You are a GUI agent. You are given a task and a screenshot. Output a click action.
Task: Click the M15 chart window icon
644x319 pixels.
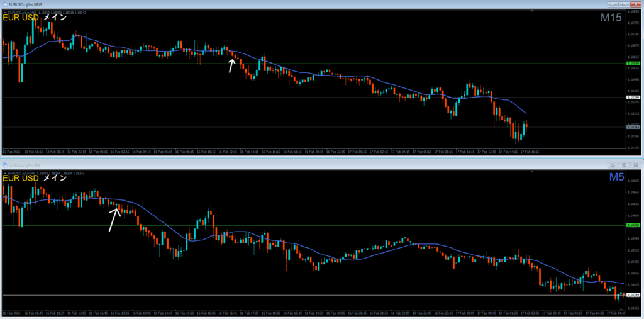pos(5,4)
